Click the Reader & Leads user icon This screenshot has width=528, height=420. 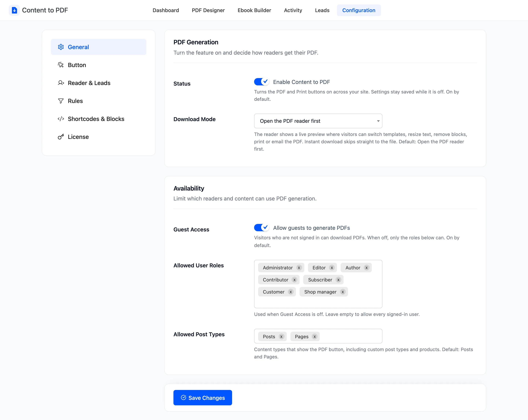click(61, 83)
